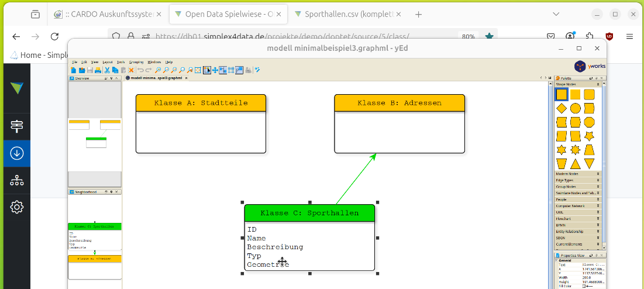
Task: Open the Windows menu in yEd
Action: click(154, 62)
